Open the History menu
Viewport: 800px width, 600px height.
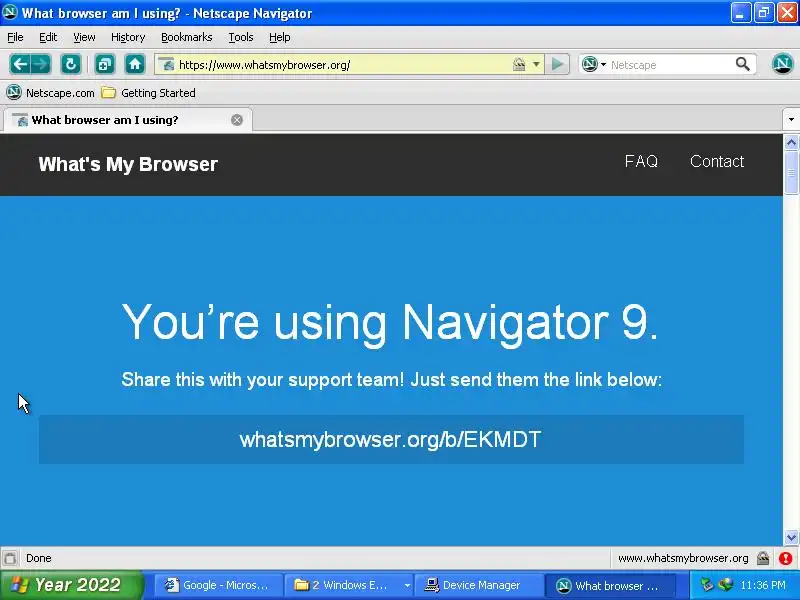pos(128,37)
